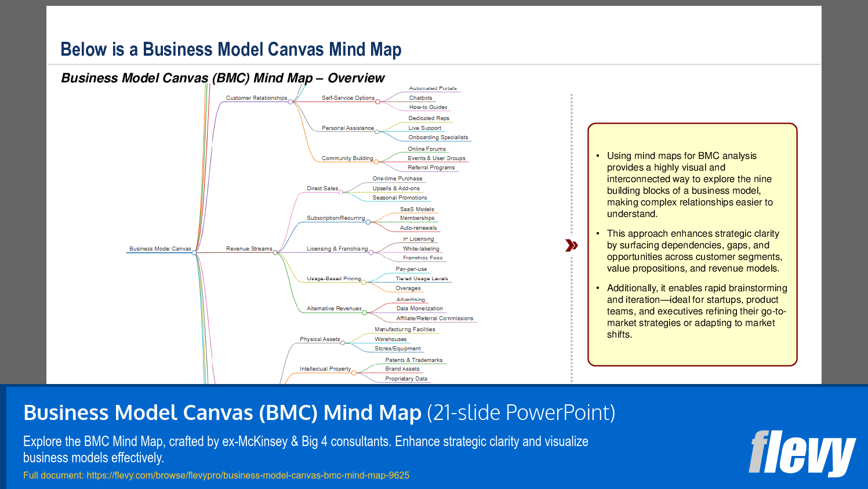Viewport: 868px width, 489px height.
Task: Click the subtitle BMC Mind Map – Overview
Action: pyautogui.click(x=223, y=78)
